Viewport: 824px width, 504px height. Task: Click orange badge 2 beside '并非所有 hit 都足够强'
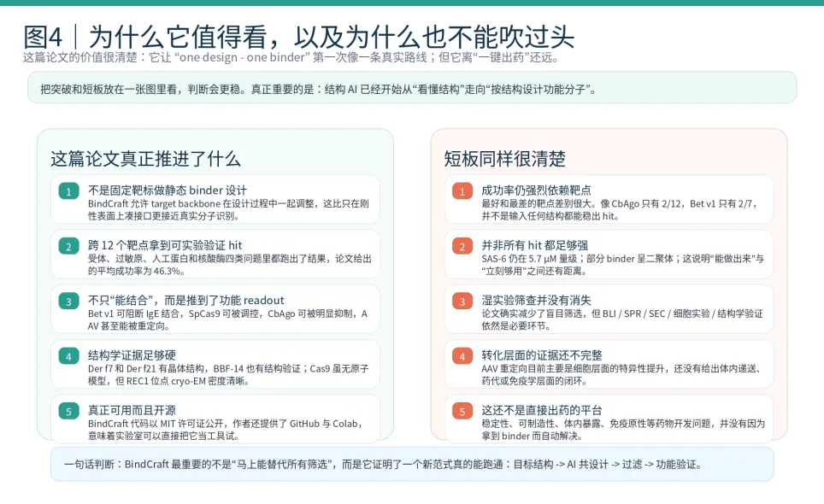tap(462, 246)
